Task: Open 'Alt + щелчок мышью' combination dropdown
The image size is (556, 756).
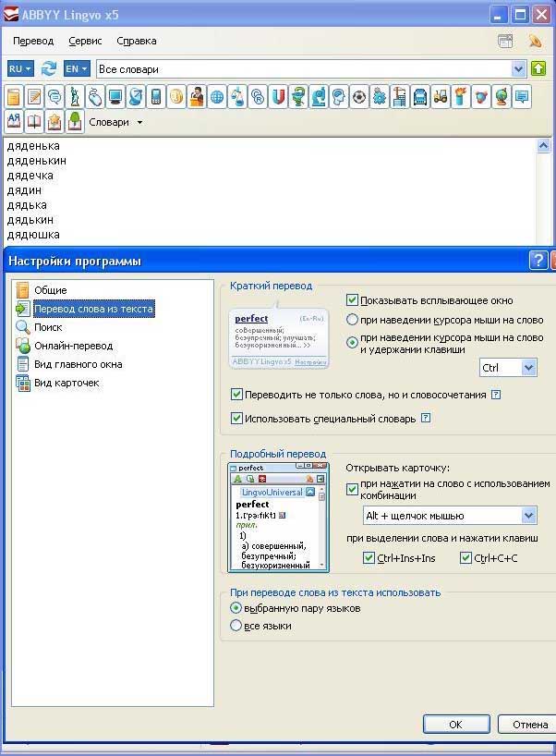Action: (x=528, y=516)
